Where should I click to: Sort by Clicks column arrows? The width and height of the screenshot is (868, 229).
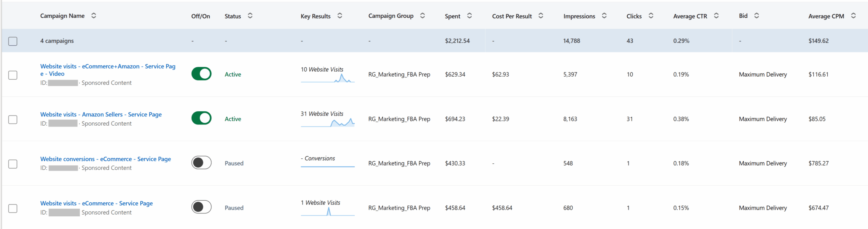tap(651, 16)
